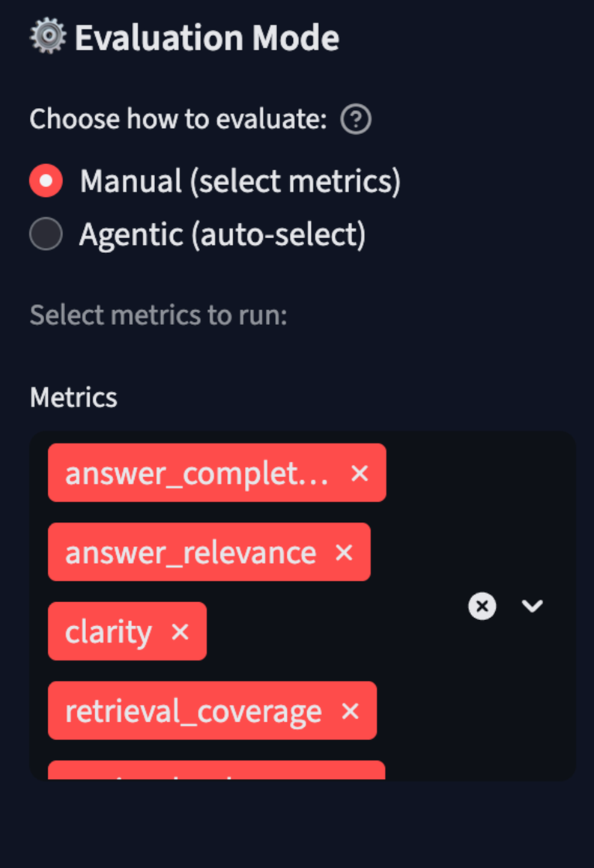The width and height of the screenshot is (594, 868).
Task: Click the help icon beside "Choose how to evaluate"
Action: pyautogui.click(x=356, y=119)
